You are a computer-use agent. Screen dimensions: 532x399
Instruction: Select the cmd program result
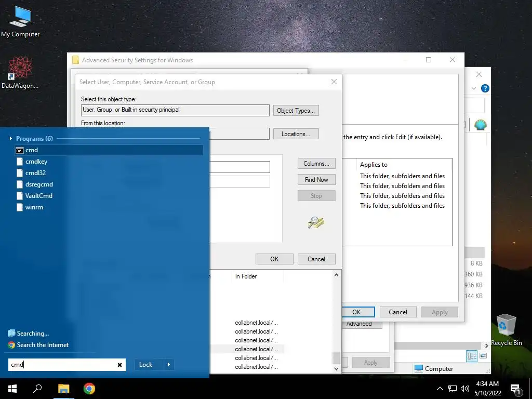(x=109, y=150)
